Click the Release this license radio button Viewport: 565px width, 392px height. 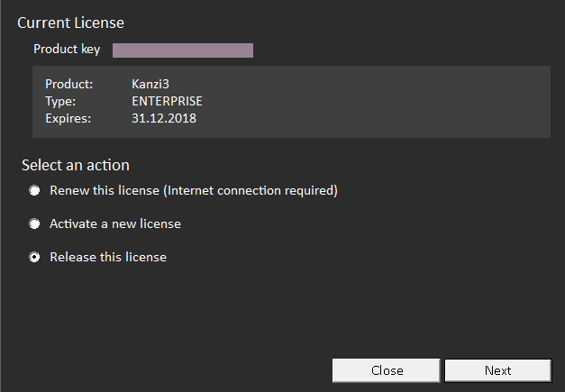[34, 257]
